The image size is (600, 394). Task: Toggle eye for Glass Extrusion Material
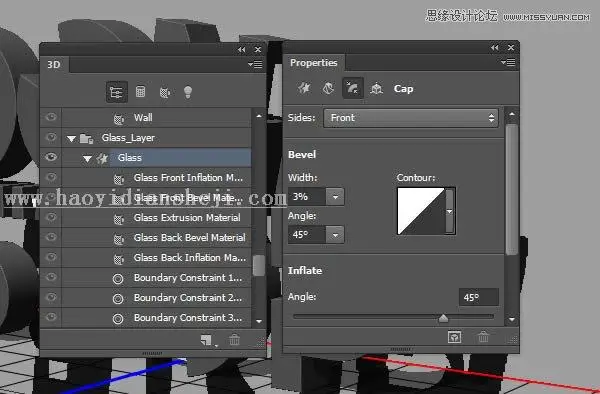click(51, 217)
